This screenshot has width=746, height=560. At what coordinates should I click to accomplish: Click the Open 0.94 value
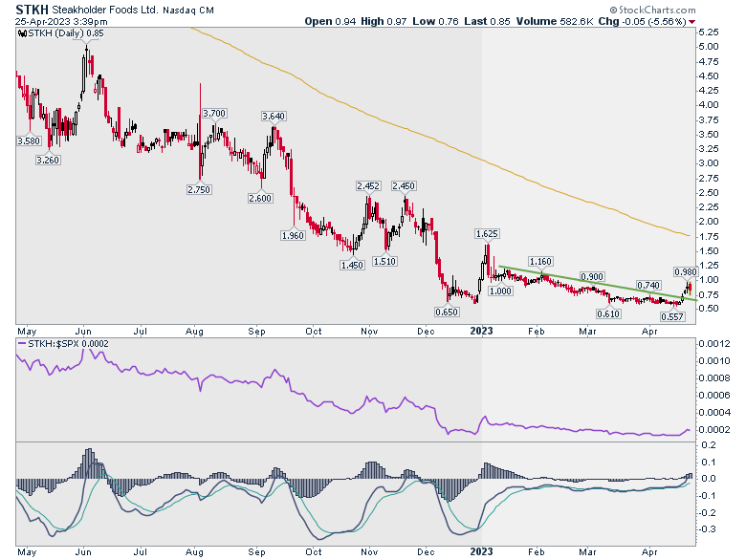[330, 21]
